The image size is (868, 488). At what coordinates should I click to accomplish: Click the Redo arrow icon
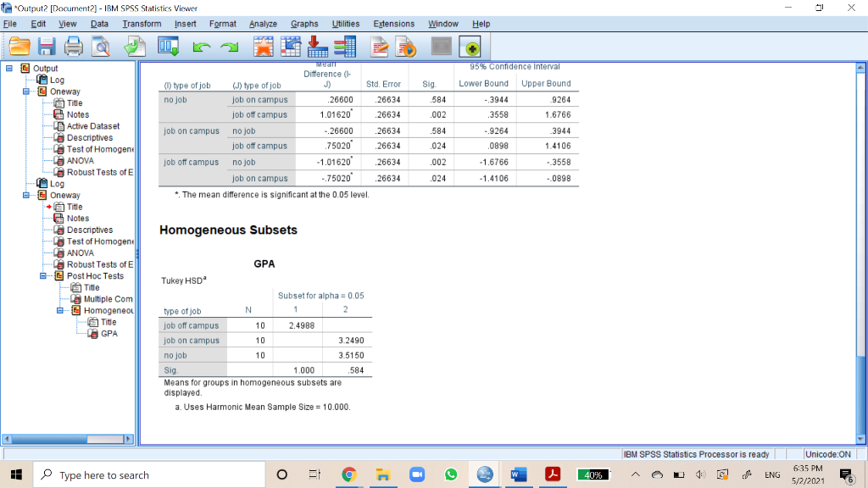[229, 47]
